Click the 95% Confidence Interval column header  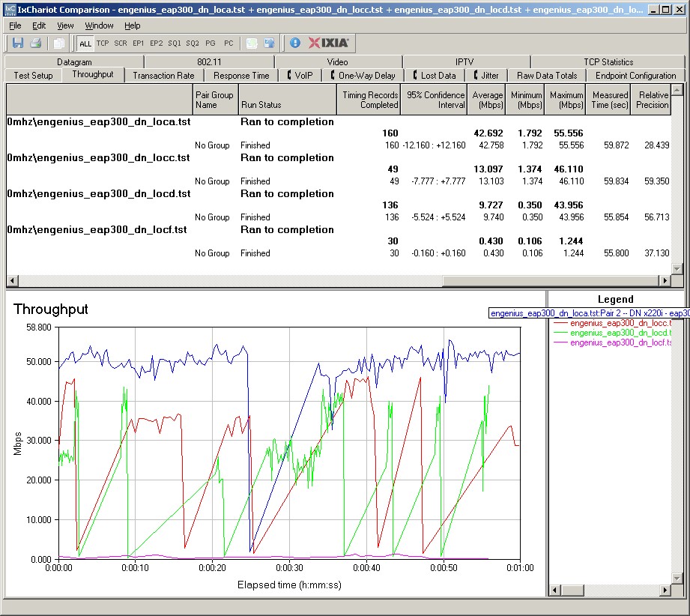[x=434, y=100]
